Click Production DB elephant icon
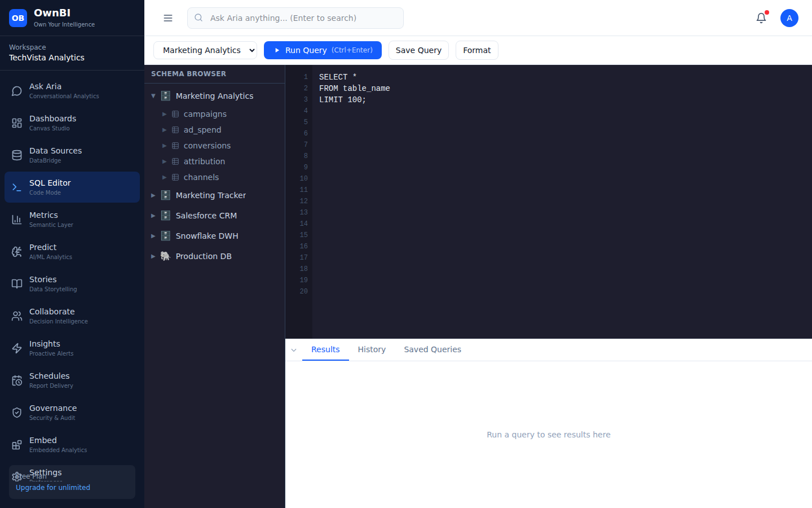This screenshot has width=812, height=508. (166, 256)
